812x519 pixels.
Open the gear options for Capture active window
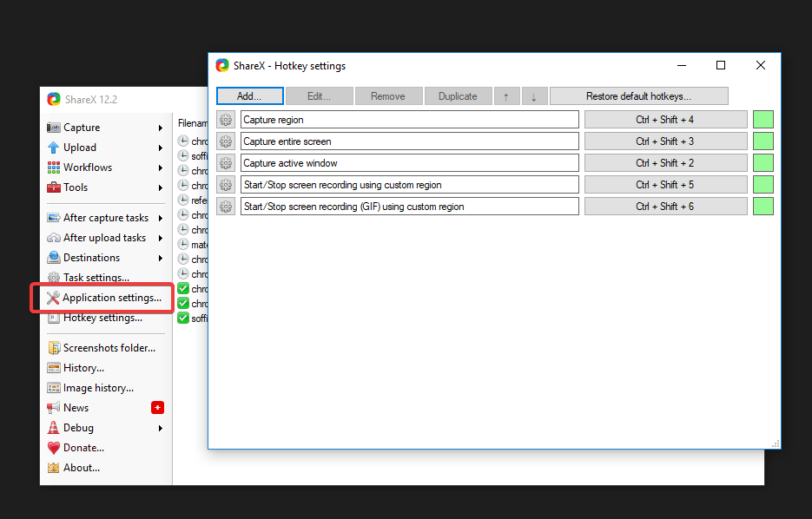(226, 163)
